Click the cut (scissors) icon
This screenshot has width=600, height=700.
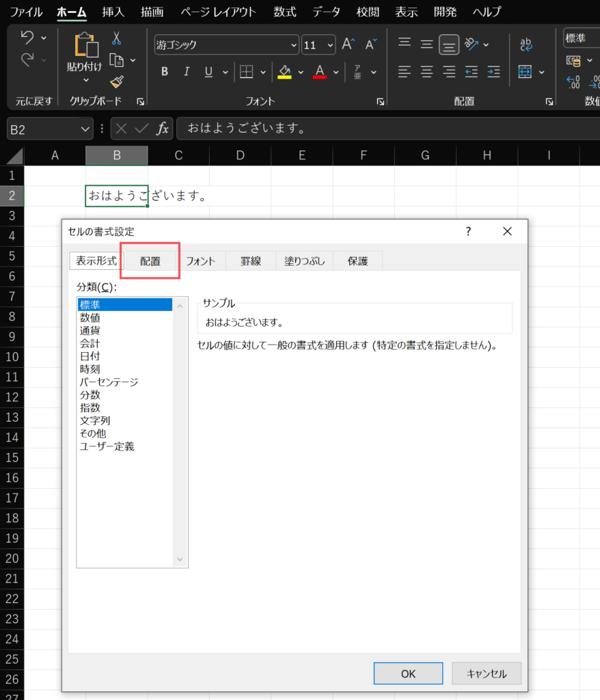117,38
